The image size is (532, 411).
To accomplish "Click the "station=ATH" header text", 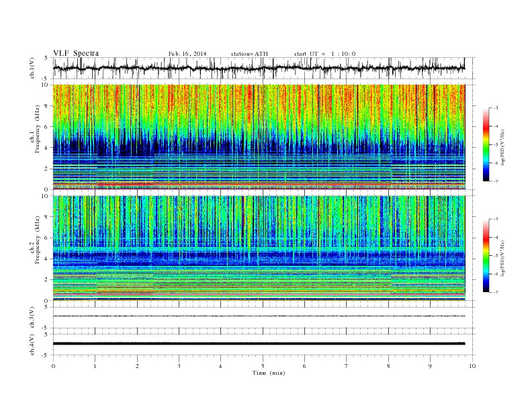I will tap(249, 54).
